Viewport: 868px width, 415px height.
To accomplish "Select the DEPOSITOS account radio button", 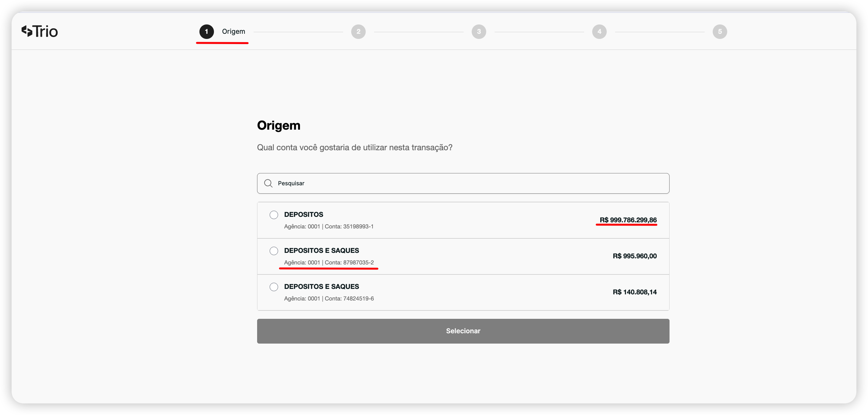I will tap(274, 215).
